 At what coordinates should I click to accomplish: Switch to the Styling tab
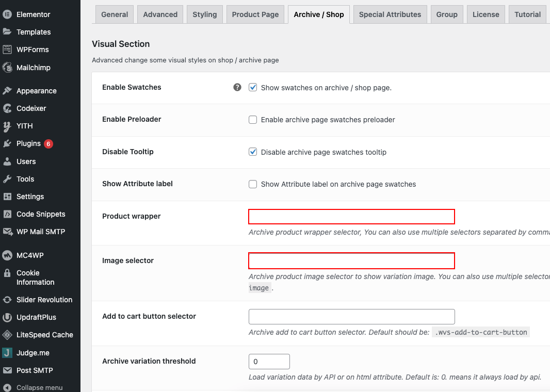[x=204, y=14]
